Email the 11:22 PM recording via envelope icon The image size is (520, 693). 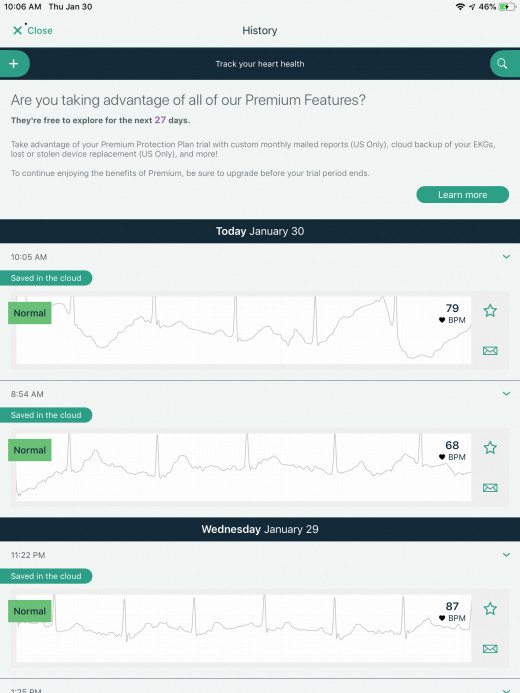pyautogui.click(x=490, y=649)
